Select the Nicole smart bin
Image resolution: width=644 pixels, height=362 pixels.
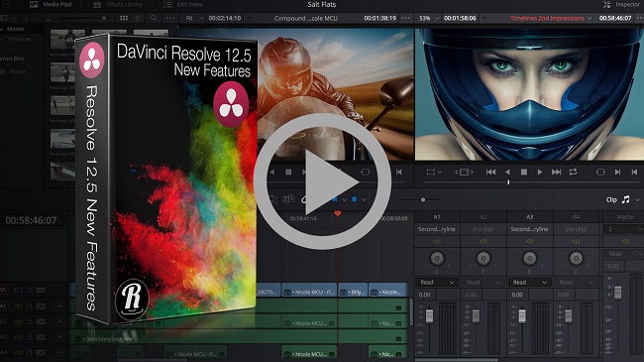coord(17,71)
